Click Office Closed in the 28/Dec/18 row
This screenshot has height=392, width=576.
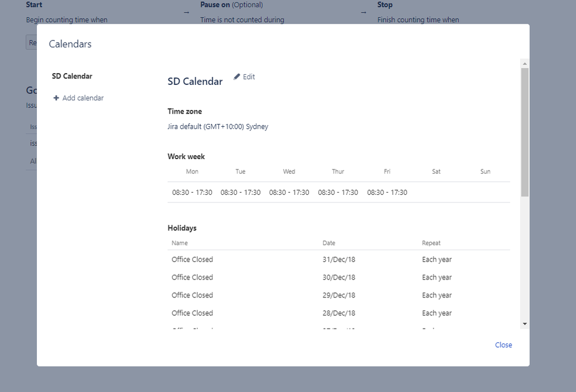point(192,313)
